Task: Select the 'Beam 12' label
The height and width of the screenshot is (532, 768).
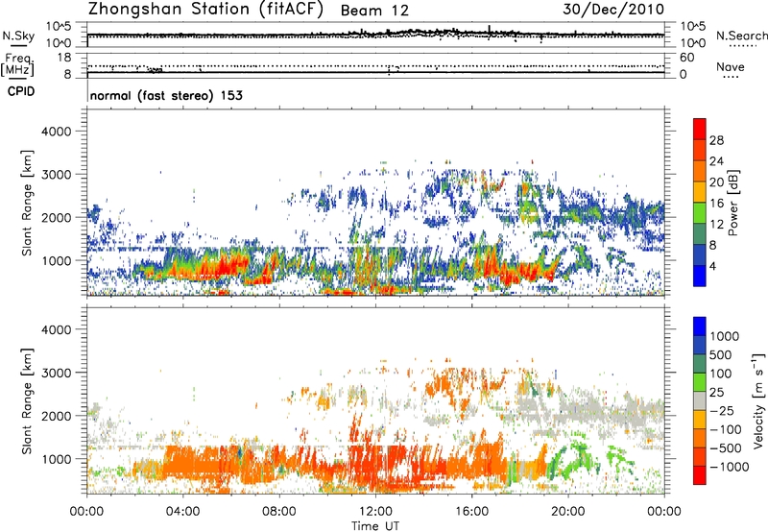Action: (374, 11)
